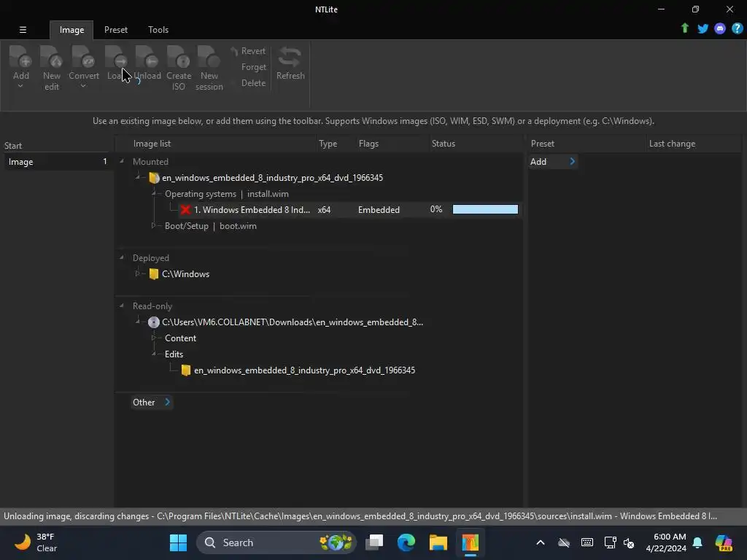Open the Discord link icon
Viewport: 747px width, 560px height.
click(720, 28)
